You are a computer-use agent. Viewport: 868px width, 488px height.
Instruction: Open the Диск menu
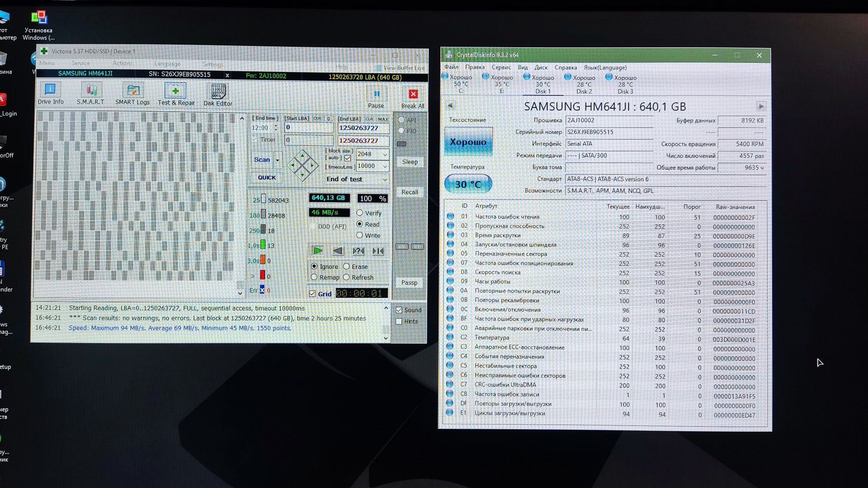[x=541, y=67]
